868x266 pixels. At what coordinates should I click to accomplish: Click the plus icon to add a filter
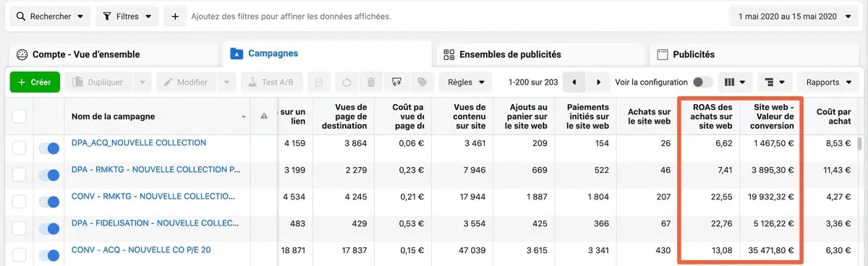coord(174,16)
